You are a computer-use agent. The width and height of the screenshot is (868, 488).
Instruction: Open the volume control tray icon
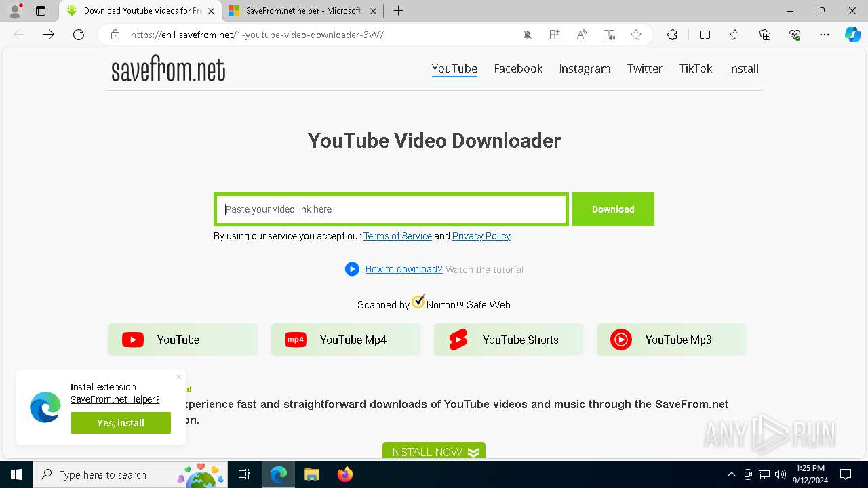pyautogui.click(x=781, y=474)
